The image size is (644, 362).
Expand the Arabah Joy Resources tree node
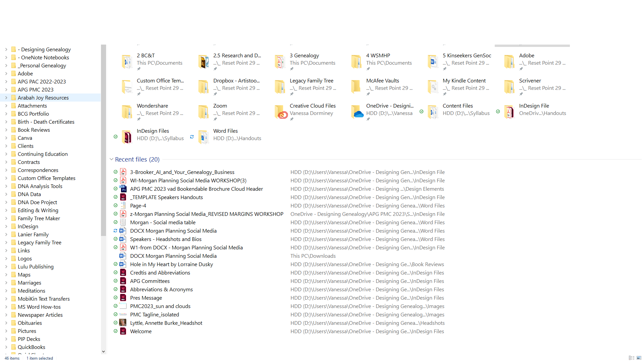[x=6, y=98]
